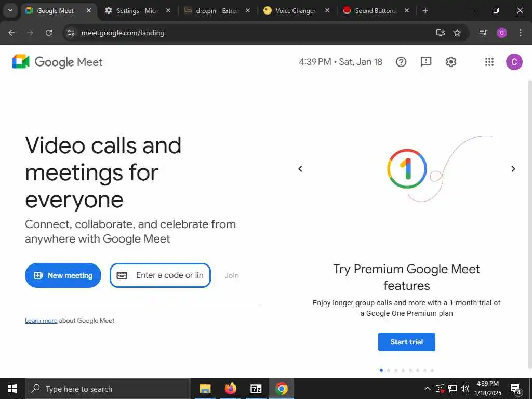Show next carousel slide
This screenshot has height=399, width=532.
[x=513, y=169]
